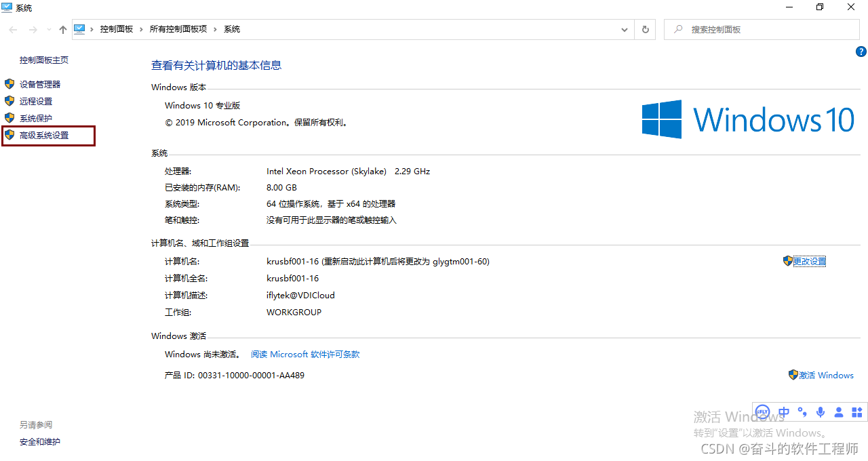Click the search magnifier icon

tap(678, 30)
